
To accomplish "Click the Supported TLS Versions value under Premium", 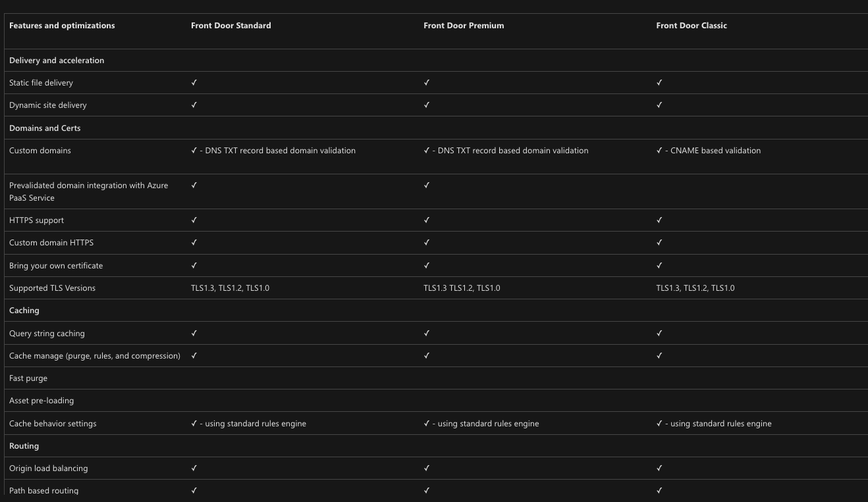I will tap(462, 288).
